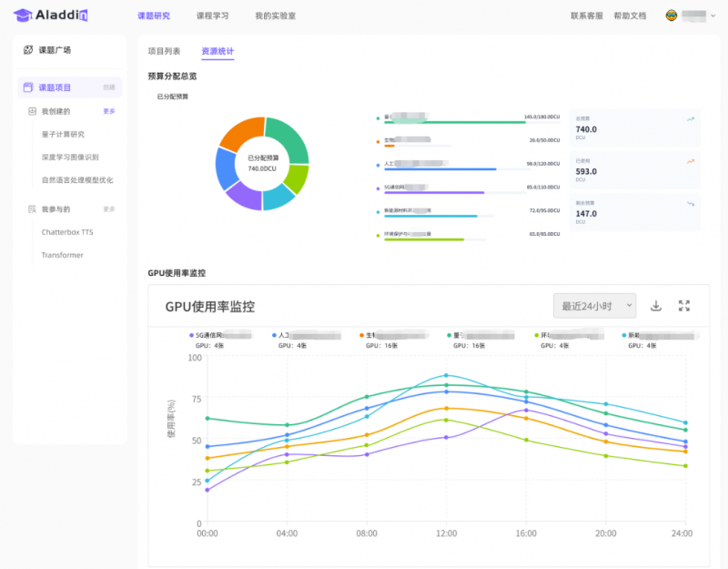Screen dimensions: 728x569
Task: Click the 课题项目 window icon in sidebar
Action: pos(28,87)
